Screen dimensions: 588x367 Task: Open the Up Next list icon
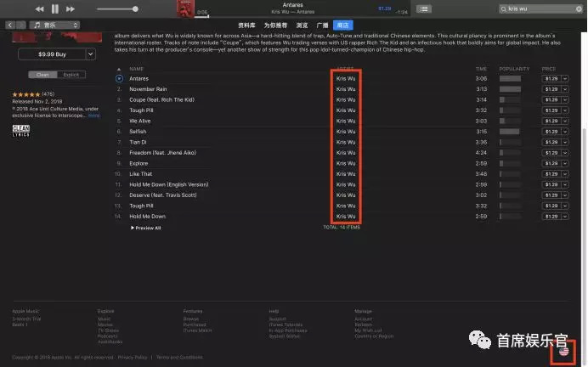(424, 9)
